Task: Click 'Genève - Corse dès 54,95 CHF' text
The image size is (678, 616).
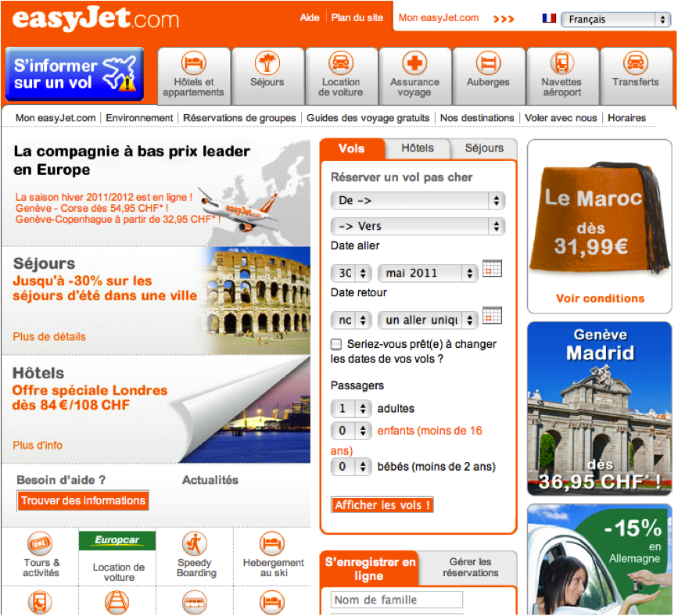Action: [x=91, y=209]
